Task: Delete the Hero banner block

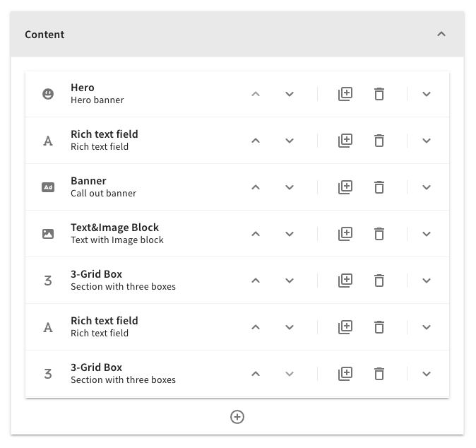Action: pos(379,94)
